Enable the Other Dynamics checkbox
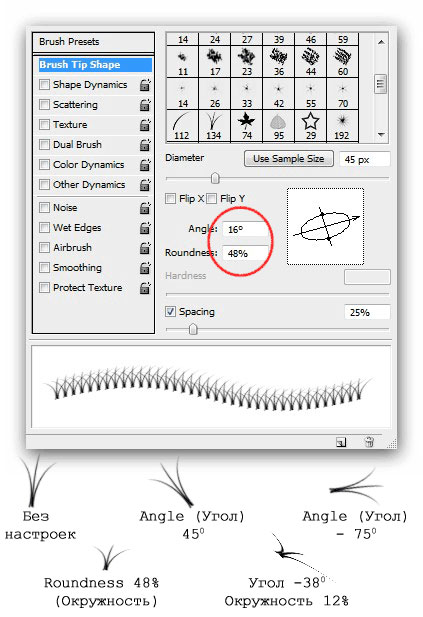 (44, 185)
